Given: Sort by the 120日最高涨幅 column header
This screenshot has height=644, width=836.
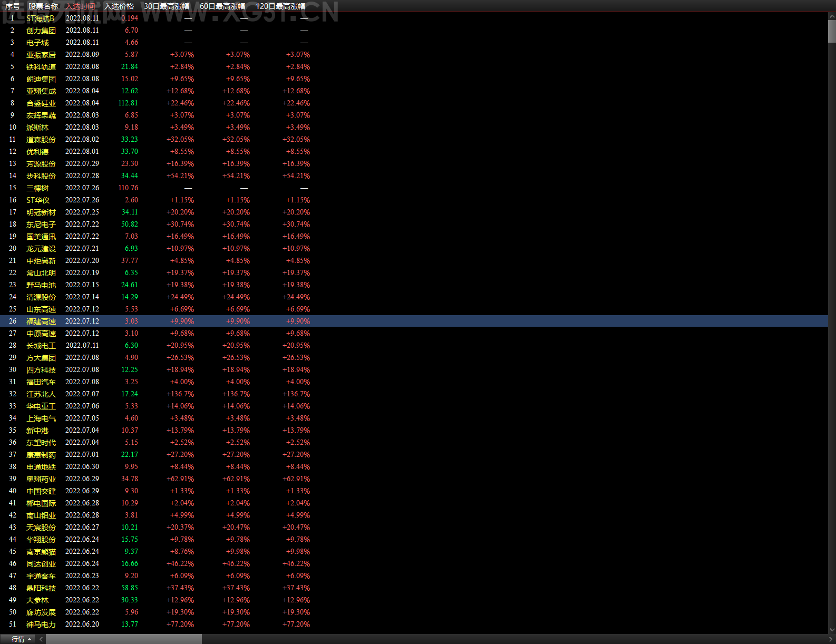Looking at the screenshot, I should (280, 6).
